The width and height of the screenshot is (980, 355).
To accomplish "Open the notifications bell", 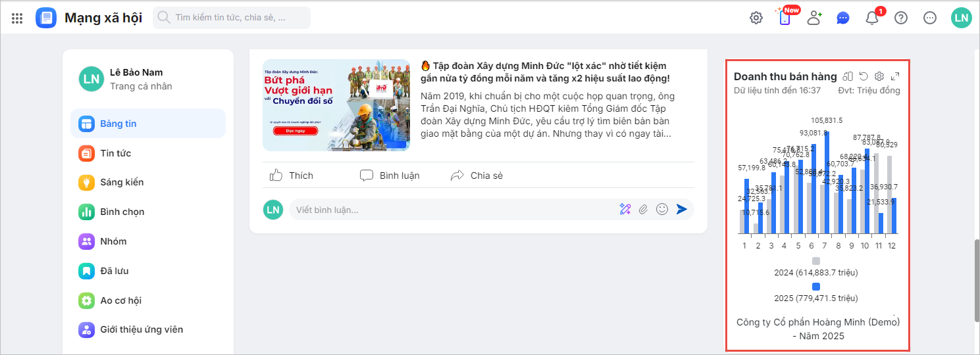I will [x=872, y=18].
